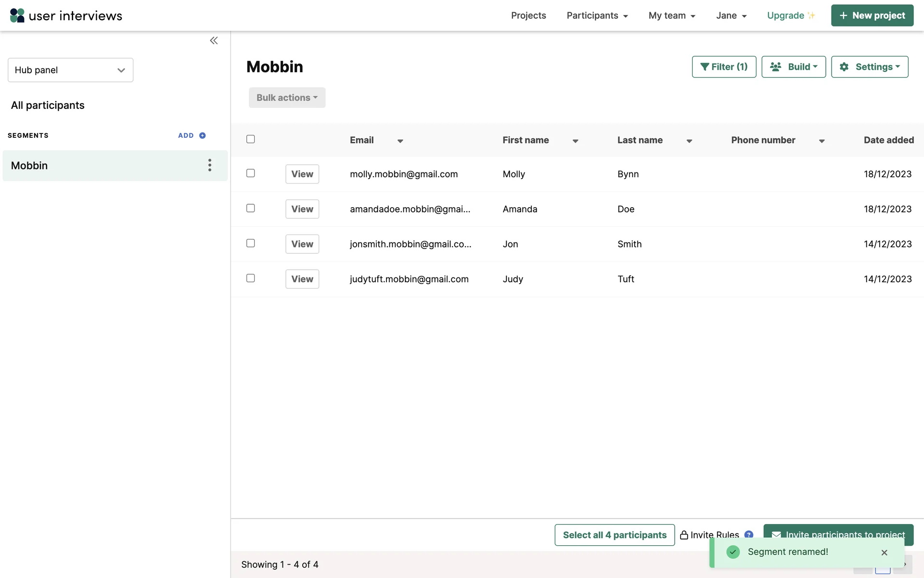Collapse the sidebar with double chevron icon
This screenshot has height=578, width=924.
pos(214,40)
